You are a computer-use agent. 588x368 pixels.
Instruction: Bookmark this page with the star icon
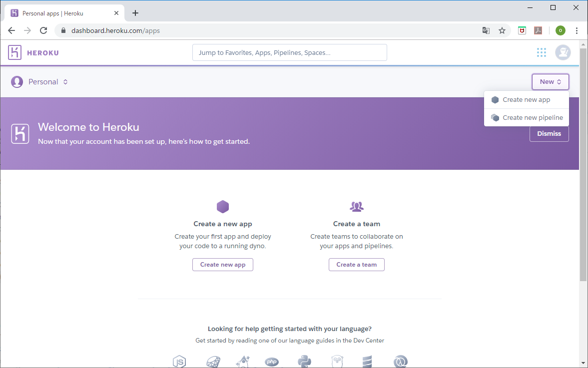502,31
